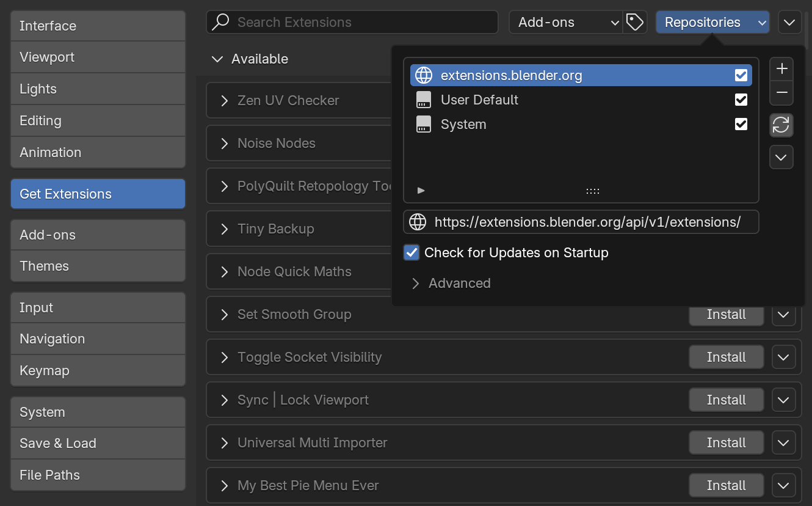The image size is (812, 506).
Task: Open options menu for Sync | Lock Viewport
Action: click(784, 400)
